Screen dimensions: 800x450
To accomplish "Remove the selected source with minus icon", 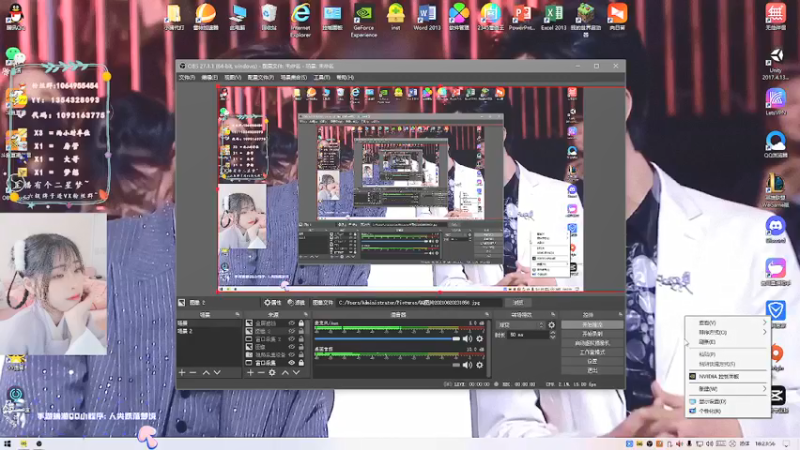I will (x=261, y=373).
